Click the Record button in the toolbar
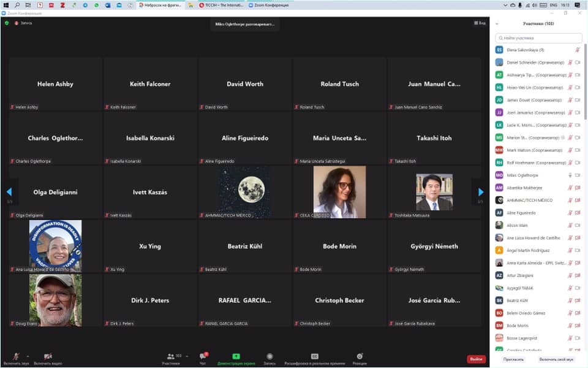Image resolution: width=588 pixels, height=368 pixels. pyautogui.click(x=269, y=358)
